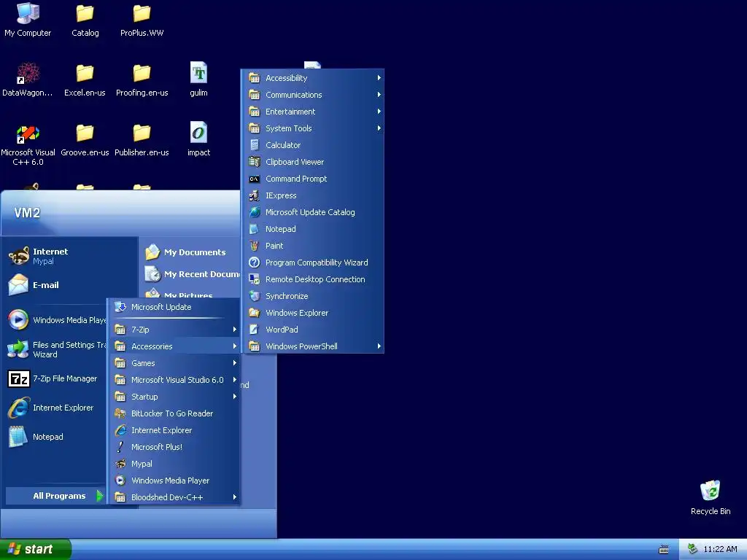Expand the Bloodshed Dev-C++ folder
Screen dimensions: 747x560
tap(174, 497)
